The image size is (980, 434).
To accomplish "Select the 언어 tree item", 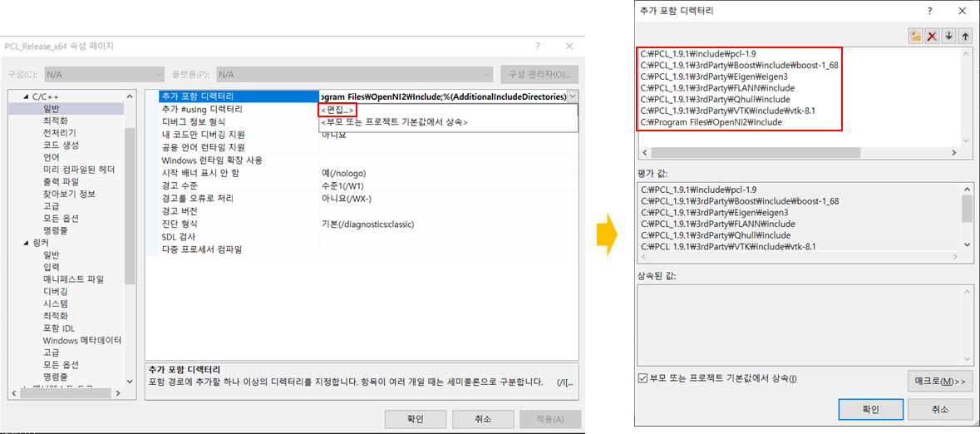I will pos(52,158).
